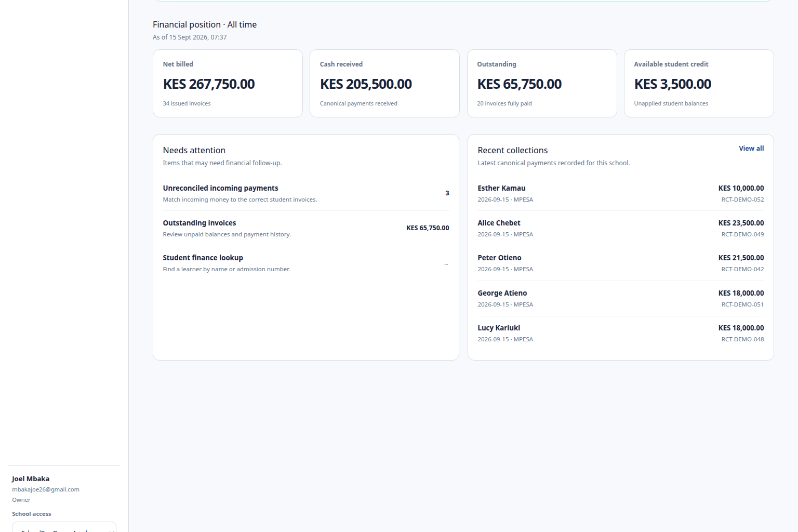This screenshot has width=798, height=532.
Task: Click the Available student credit label
Action: (671, 64)
